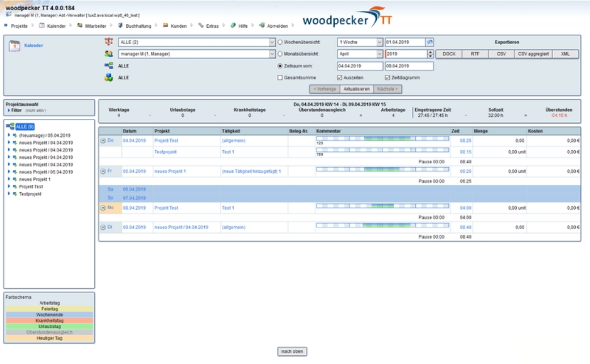Click the Krankheitstag color in Farbschema

point(49,321)
